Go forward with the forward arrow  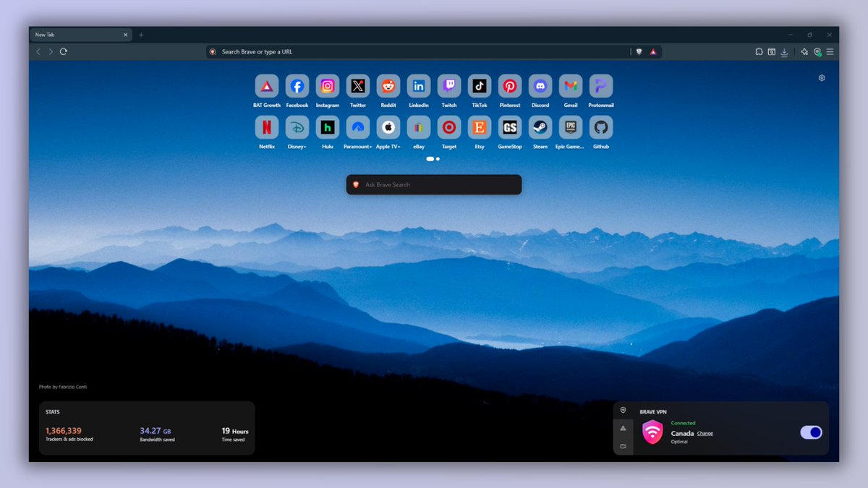pos(51,52)
